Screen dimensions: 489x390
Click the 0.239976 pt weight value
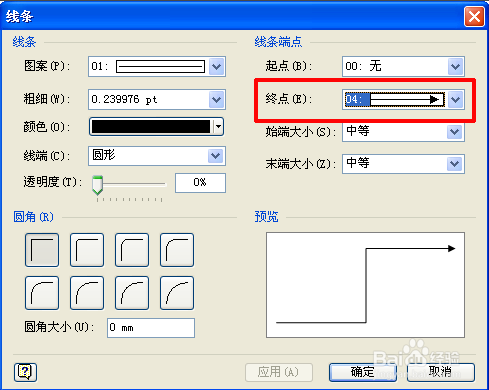[124, 99]
